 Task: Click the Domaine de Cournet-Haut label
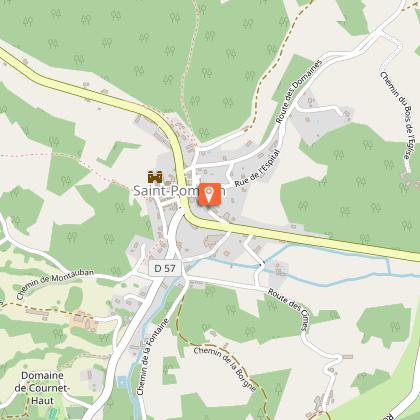pyautogui.click(x=42, y=388)
